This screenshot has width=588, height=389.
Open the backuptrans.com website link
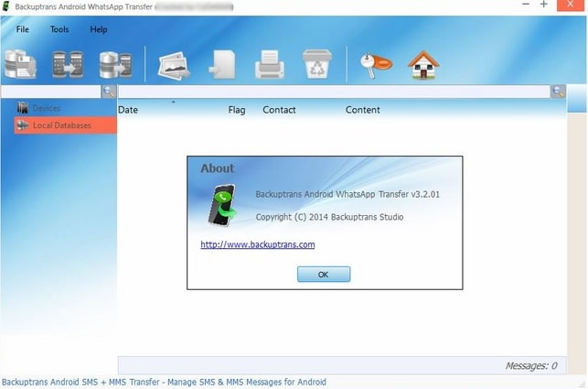coord(258,244)
